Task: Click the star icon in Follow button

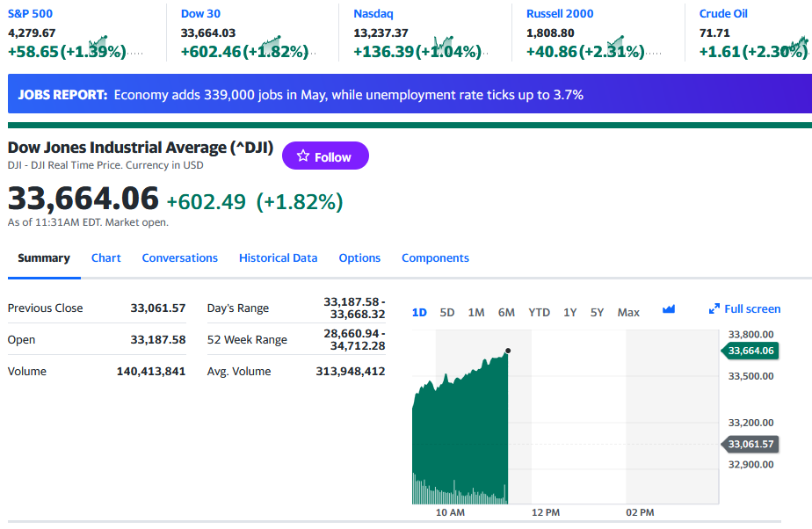Action: tap(303, 156)
